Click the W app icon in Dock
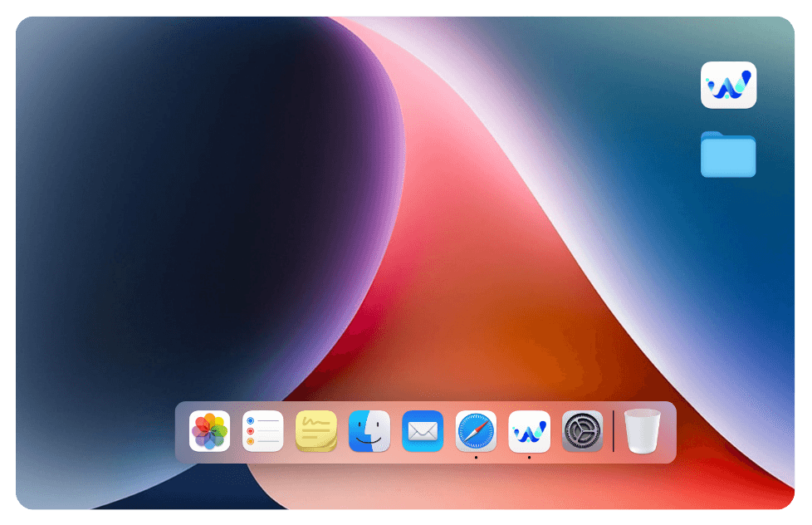The image size is (812, 525). (529, 431)
